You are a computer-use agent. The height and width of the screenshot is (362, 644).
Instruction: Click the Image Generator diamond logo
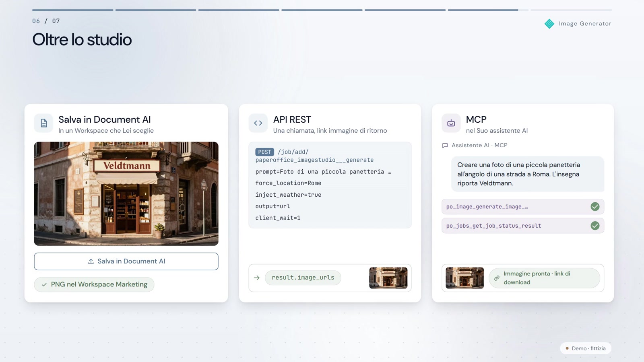click(x=549, y=24)
